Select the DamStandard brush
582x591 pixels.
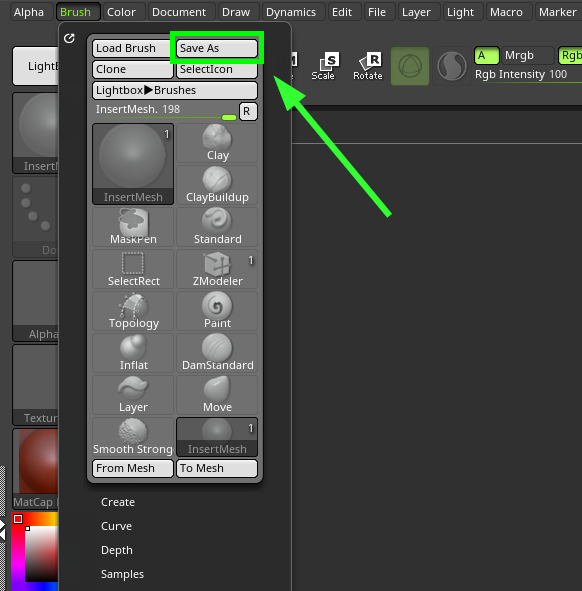click(217, 353)
